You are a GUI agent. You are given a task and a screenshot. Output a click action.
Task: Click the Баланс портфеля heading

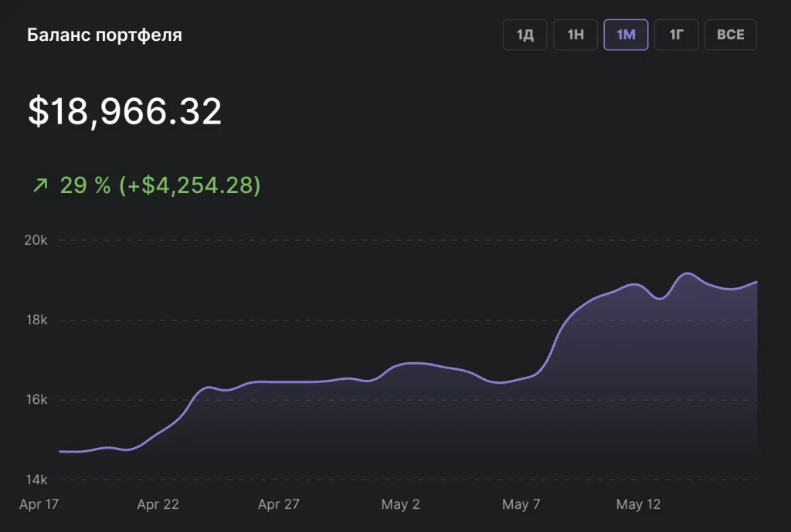pyautogui.click(x=104, y=36)
